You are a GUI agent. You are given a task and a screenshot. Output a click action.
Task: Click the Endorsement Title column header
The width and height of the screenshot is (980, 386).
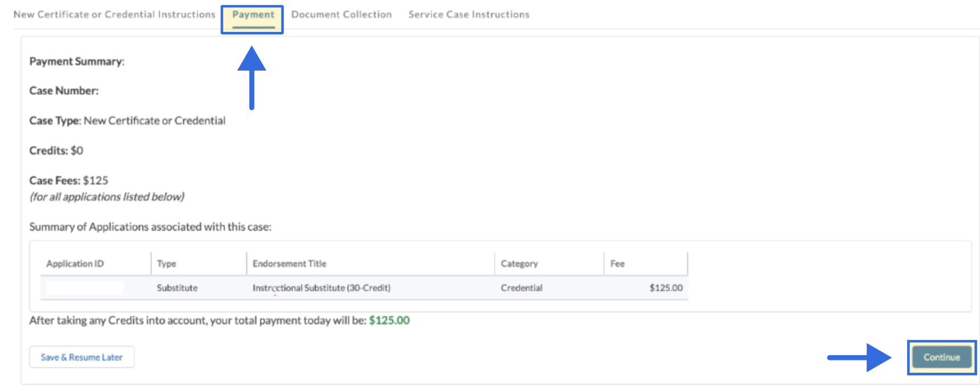pyautogui.click(x=289, y=264)
